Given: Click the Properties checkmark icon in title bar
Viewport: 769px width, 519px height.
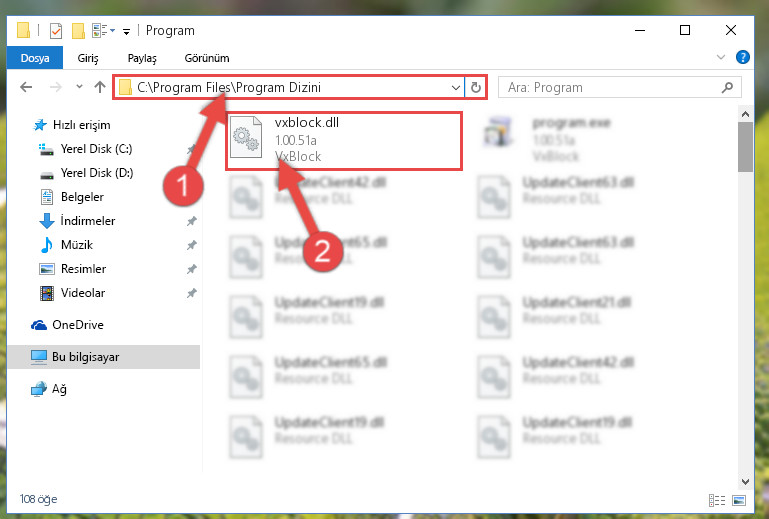Looking at the screenshot, I should click(x=56, y=31).
